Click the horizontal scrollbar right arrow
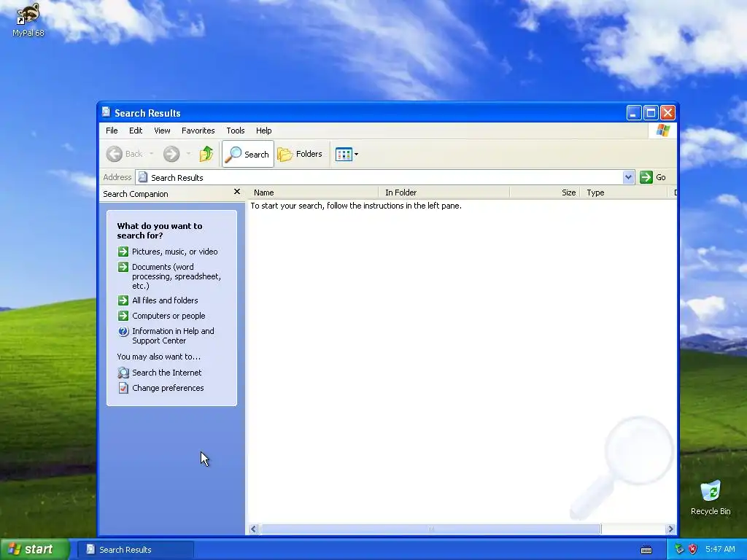The width and height of the screenshot is (747, 560). pyautogui.click(x=670, y=529)
